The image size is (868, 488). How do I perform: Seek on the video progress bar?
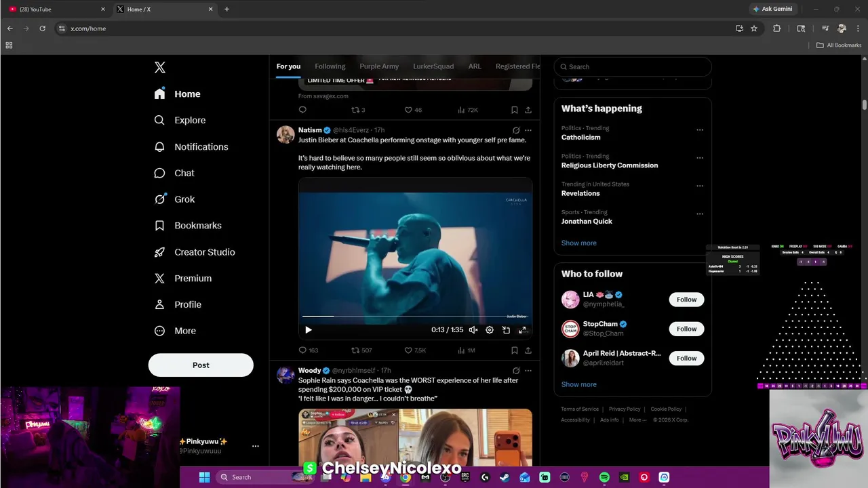pos(415,317)
